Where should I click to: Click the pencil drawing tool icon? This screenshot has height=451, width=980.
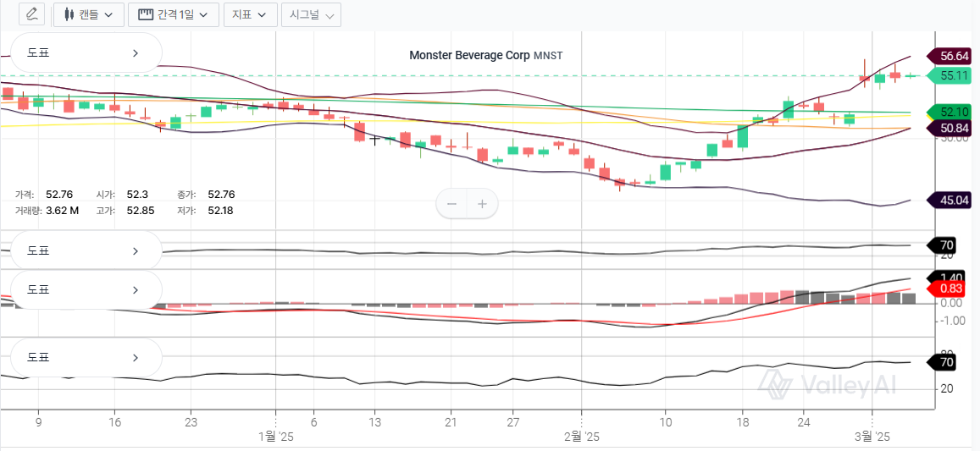pyautogui.click(x=32, y=14)
